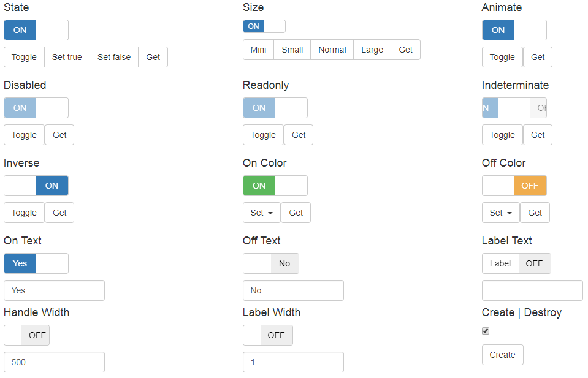Select the Mini size button

(258, 50)
